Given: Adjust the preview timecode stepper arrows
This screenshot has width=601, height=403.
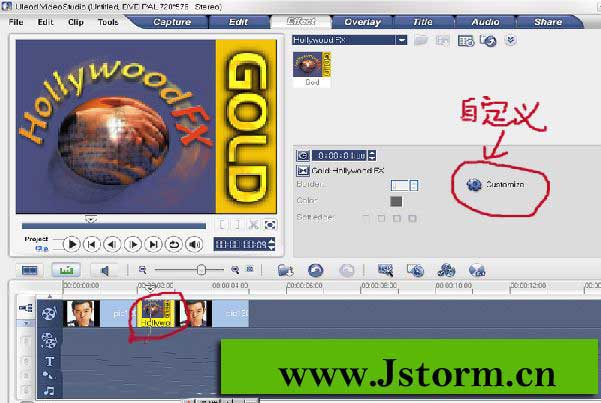Looking at the screenshot, I should [x=271, y=244].
